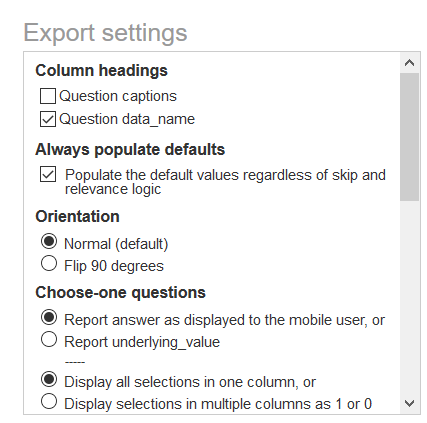Uncheck the Question data_name checkbox
Image resolution: width=427 pixels, height=423 pixels.
[48, 119]
